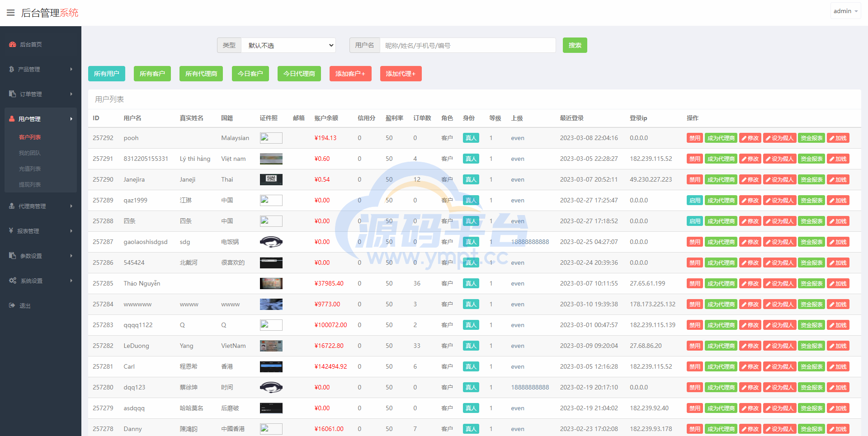Open 资金报表 for user Thảo Nguyễn
The width and height of the screenshot is (868, 436).
pyautogui.click(x=811, y=283)
